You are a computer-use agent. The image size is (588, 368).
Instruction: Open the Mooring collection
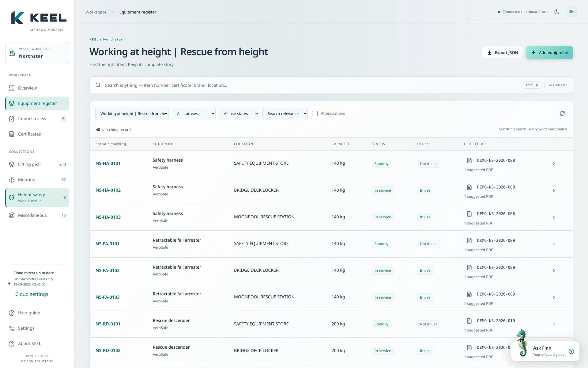tap(37, 180)
